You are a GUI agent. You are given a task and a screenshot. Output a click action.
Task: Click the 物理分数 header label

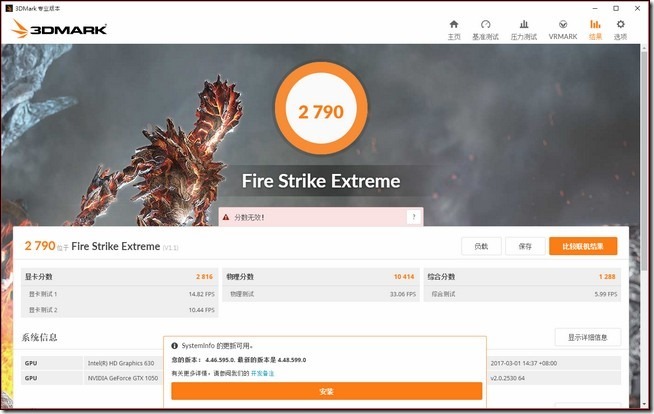tap(240, 277)
